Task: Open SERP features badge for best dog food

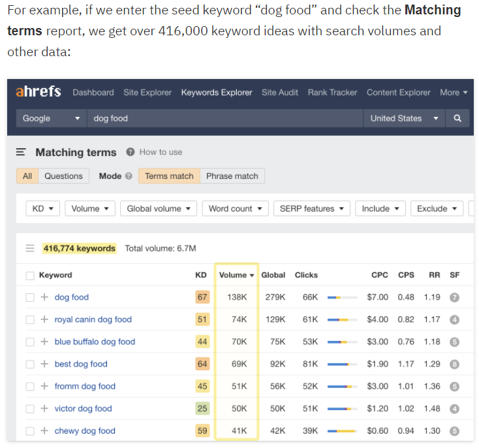Action: click(x=454, y=364)
